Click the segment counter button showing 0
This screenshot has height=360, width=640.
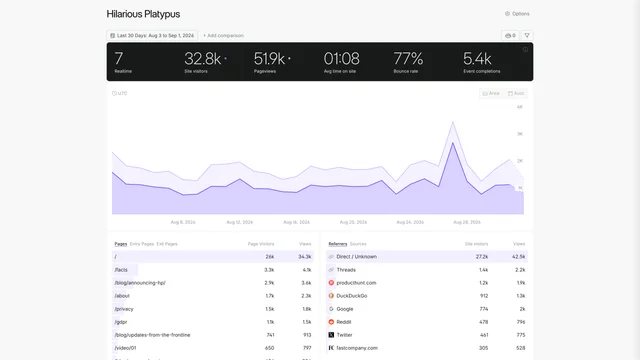[510, 36]
